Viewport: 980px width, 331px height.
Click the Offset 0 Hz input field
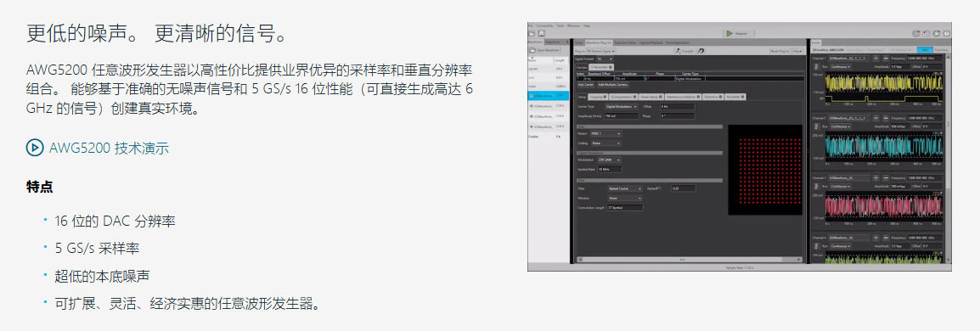(x=677, y=107)
